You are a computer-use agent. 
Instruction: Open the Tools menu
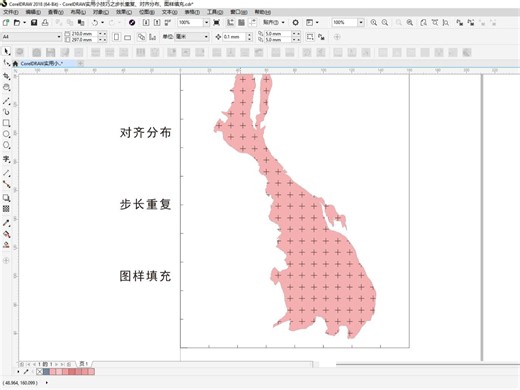pyautogui.click(x=215, y=12)
